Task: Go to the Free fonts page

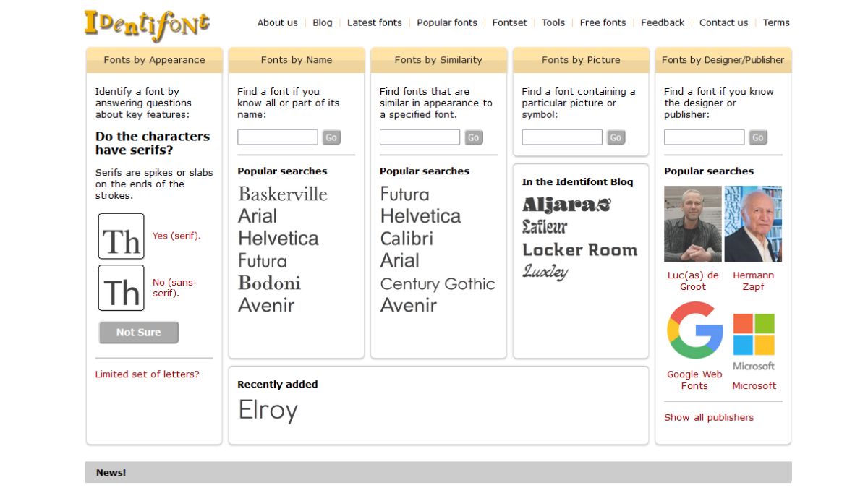Action: [x=603, y=22]
